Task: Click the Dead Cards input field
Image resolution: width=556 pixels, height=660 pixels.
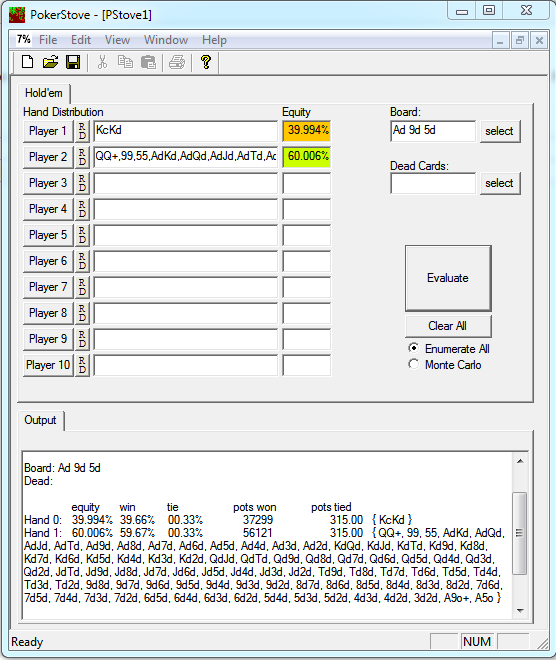Action: tap(433, 183)
